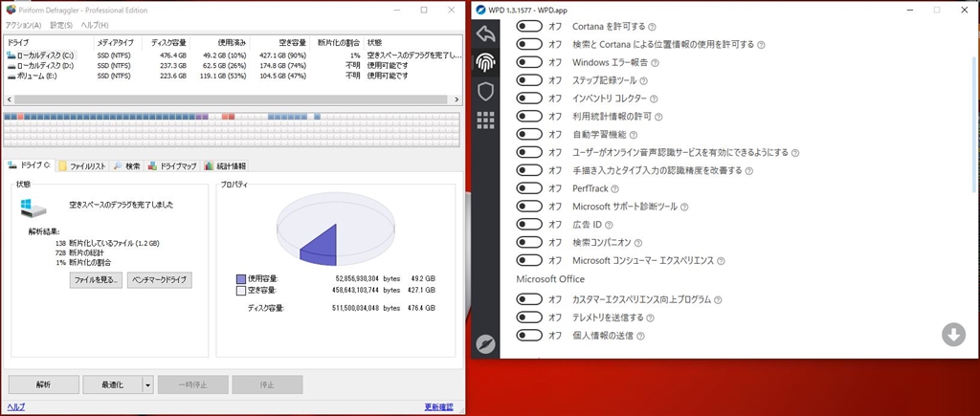Toggle the ステップ記録ツール switch
This screenshot has height=416, width=980.
529,80
